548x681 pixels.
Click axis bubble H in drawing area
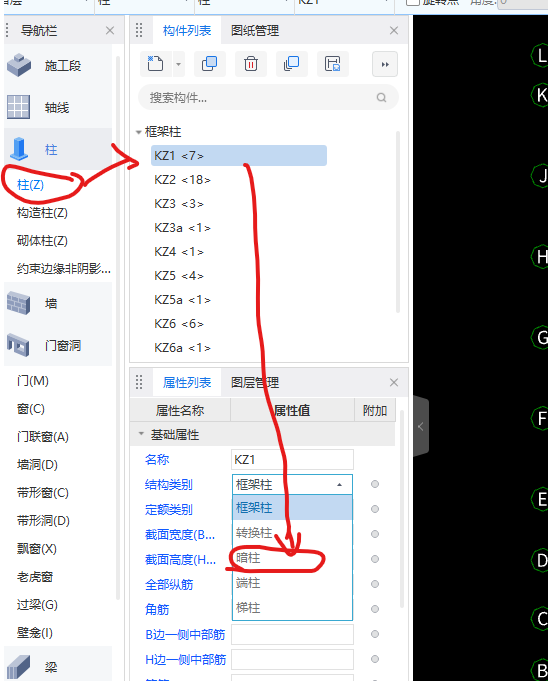540,257
